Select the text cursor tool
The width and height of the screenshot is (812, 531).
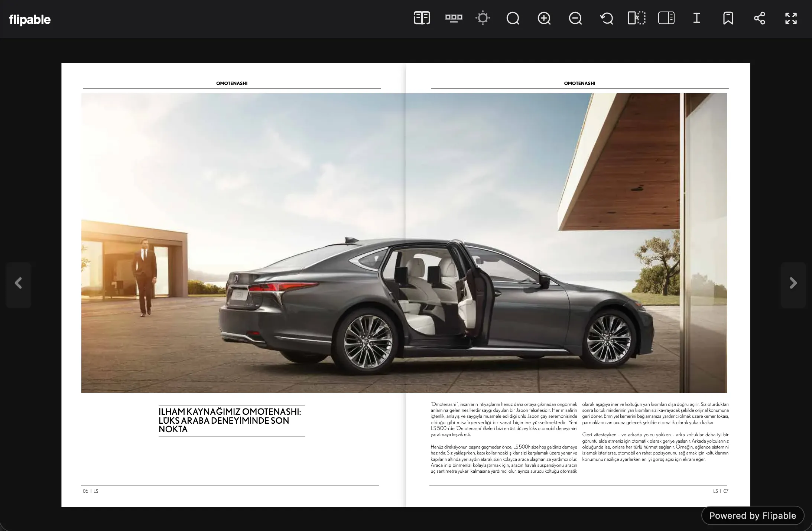click(697, 18)
